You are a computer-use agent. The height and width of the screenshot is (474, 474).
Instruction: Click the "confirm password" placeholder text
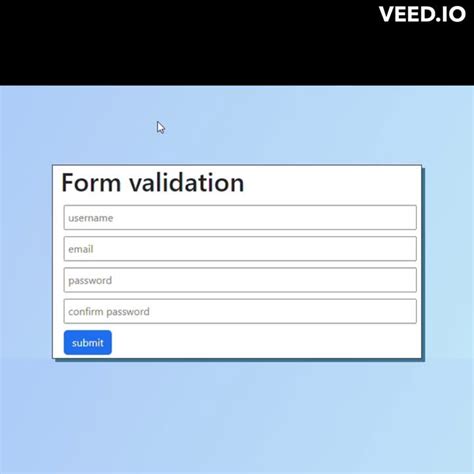click(x=109, y=312)
